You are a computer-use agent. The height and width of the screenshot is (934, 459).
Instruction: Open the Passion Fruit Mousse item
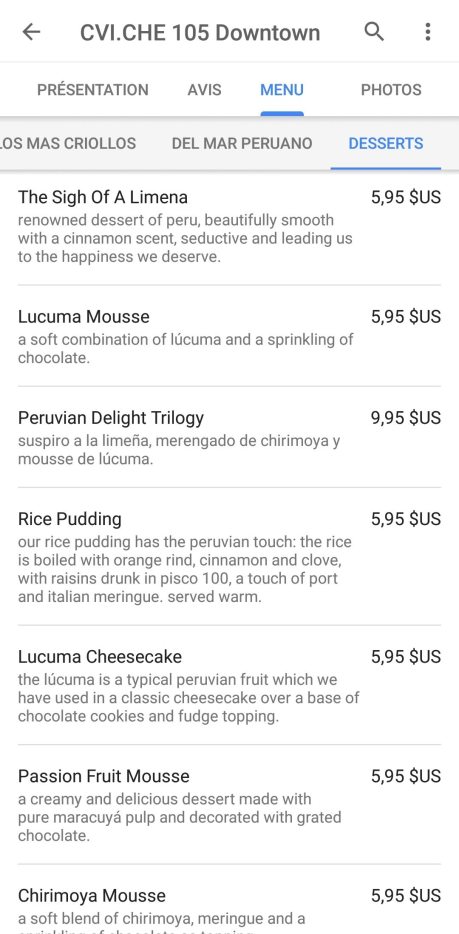(x=229, y=805)
